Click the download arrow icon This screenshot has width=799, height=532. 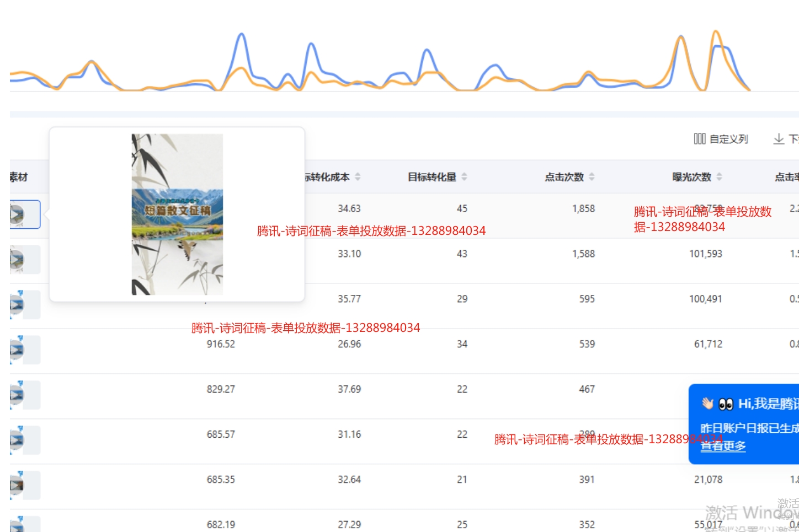click(x=779, y=139)
